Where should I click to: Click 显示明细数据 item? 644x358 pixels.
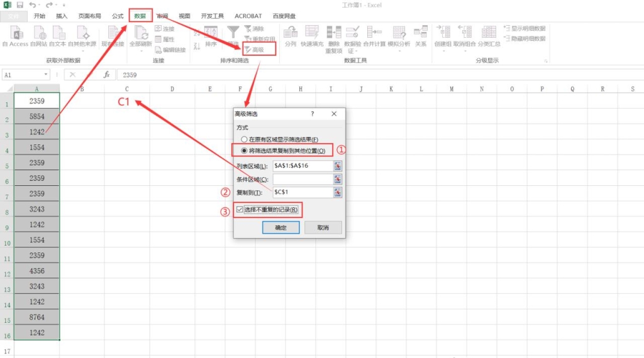click(x=525, y=28)
